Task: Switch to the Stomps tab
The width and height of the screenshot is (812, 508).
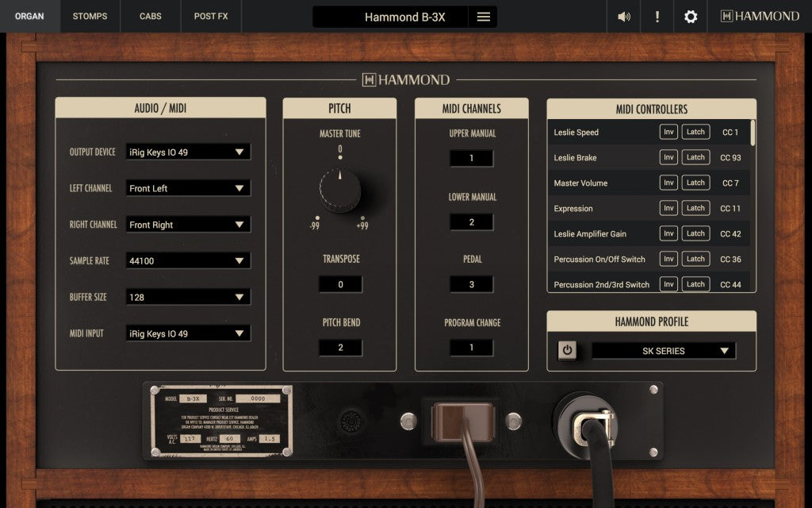Action: click(90, 17)
